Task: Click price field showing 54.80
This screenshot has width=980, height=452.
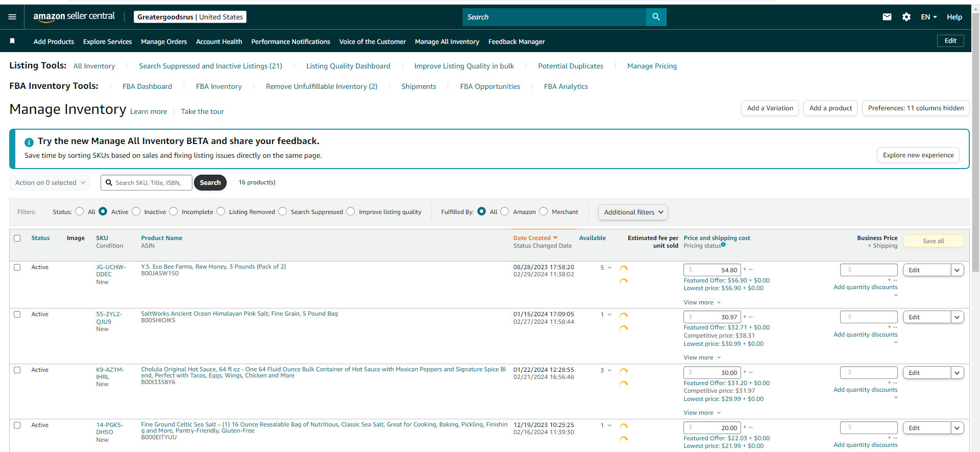Action: point(712,270)
